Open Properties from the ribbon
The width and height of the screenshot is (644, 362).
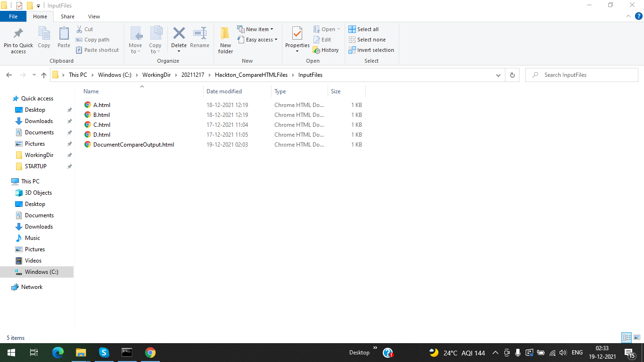point(297,33)
